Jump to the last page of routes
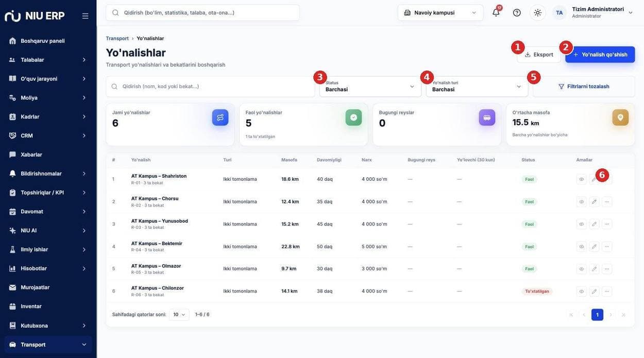 (623, 315)
